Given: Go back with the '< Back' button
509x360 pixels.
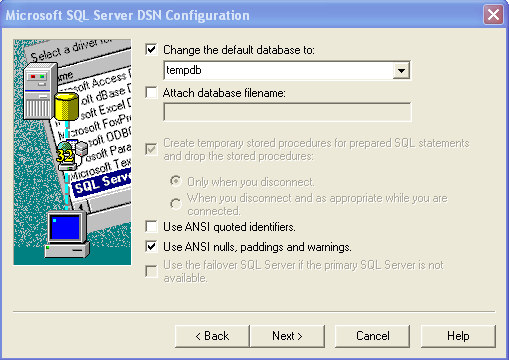Looking at the screenshot, I should [212, 336].
